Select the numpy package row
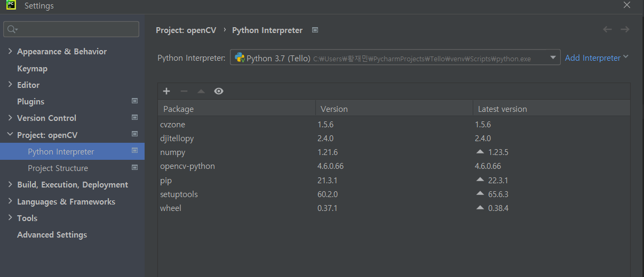The image size is (644, 277). 394,152
